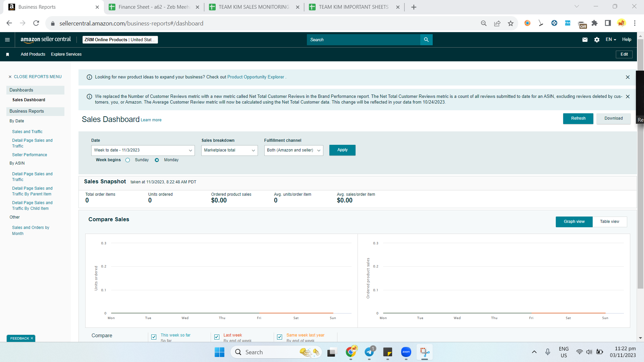This screenshot has height=362, width=644.
Task: Select Sunday as week begin day
Action: (127, 160)
